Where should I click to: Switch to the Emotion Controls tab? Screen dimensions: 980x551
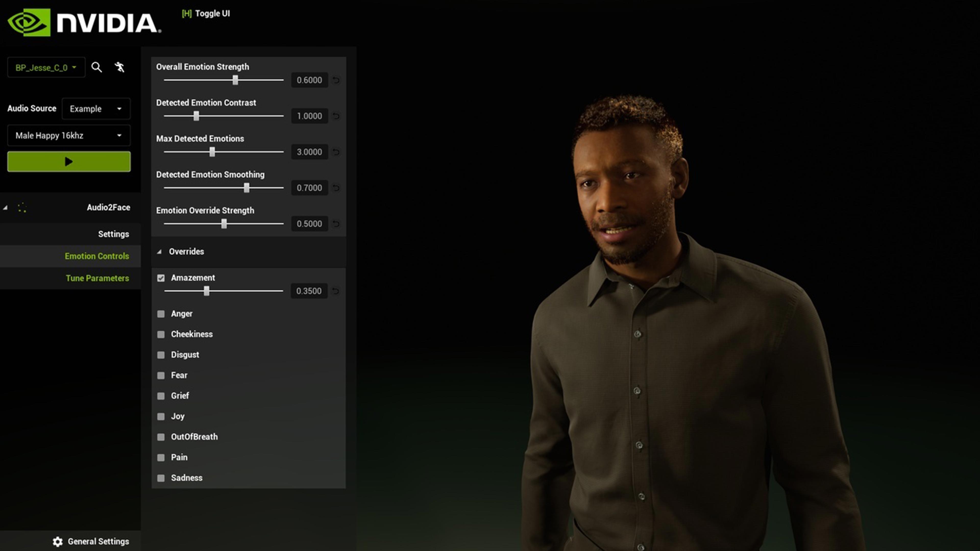tap(97, 256)
